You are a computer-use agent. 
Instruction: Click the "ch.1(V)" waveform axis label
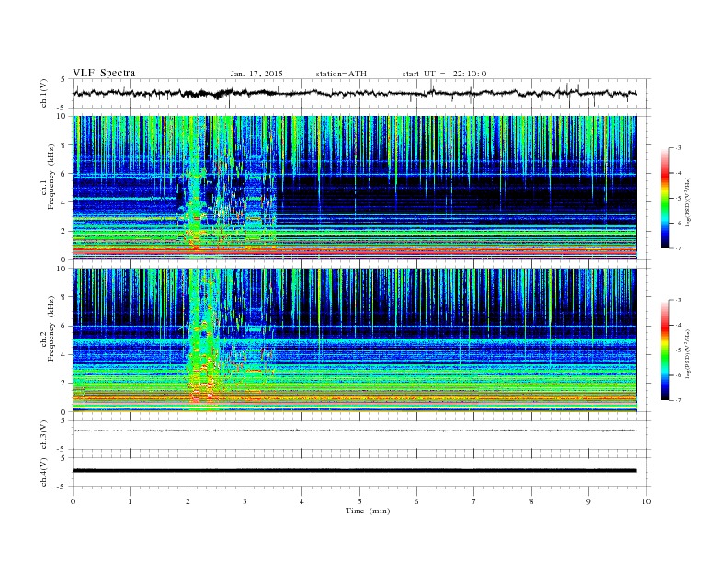pyautogui.click(x=44, y=93)
